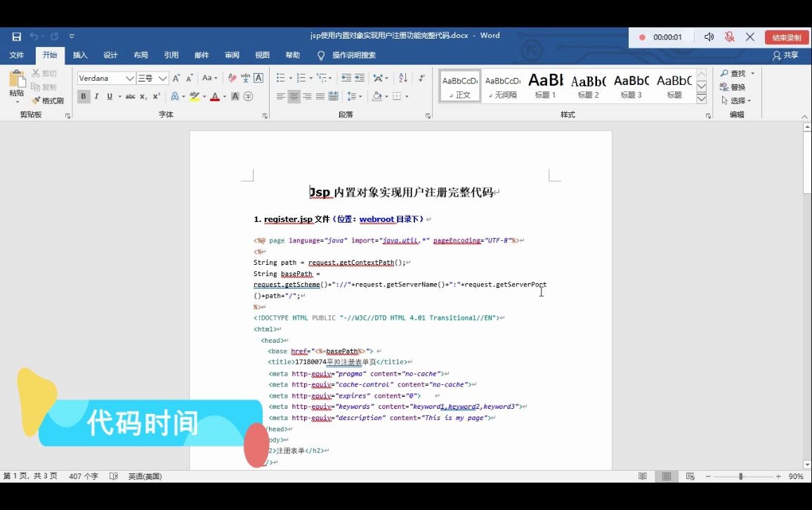Select the Format Painter tool
The height and width of the screenshot is (510, 812).
pos(48,100)
